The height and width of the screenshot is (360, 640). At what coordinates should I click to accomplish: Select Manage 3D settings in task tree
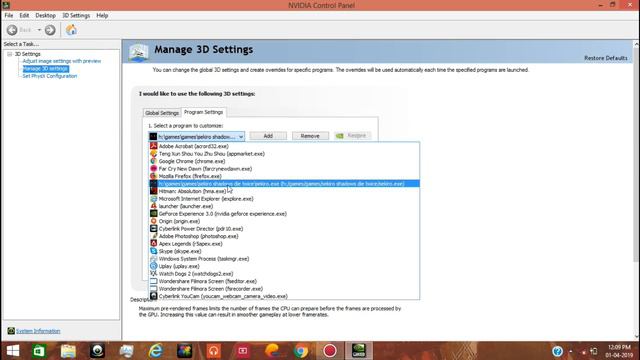point(45,69)
